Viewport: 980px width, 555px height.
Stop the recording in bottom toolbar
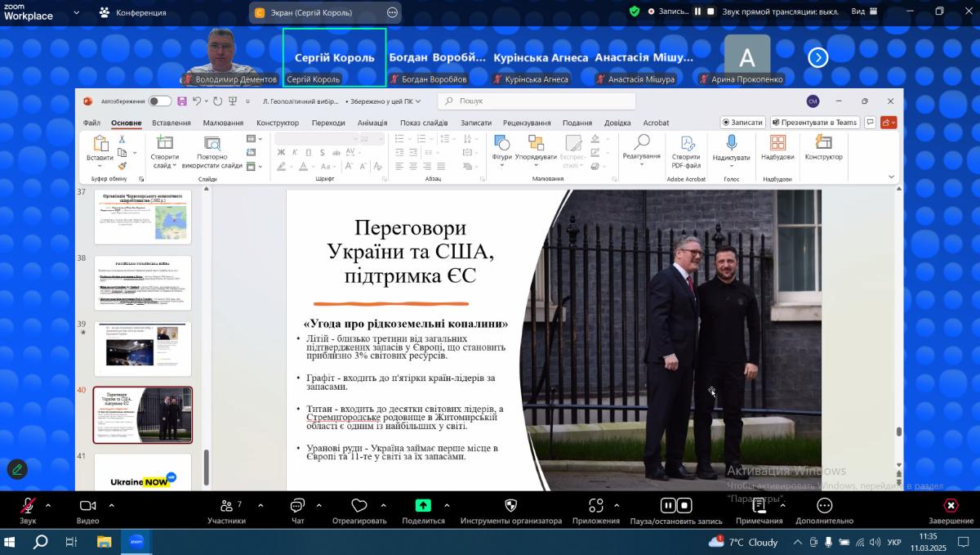pos(685,505)
